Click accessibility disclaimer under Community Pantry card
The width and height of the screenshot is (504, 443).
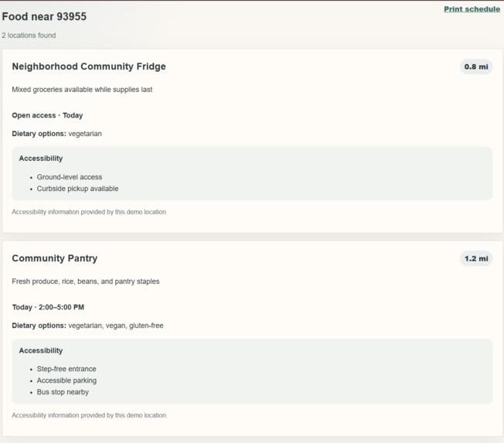coord(90,415)
